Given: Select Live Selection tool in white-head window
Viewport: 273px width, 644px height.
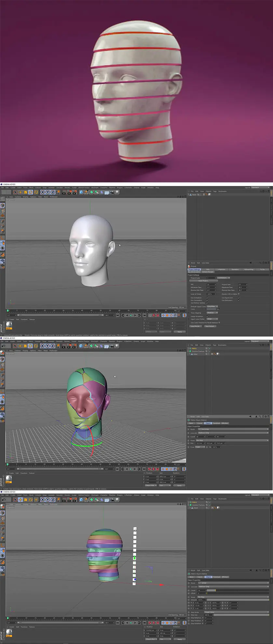Looking at the screenshot, I should [15, 192].
